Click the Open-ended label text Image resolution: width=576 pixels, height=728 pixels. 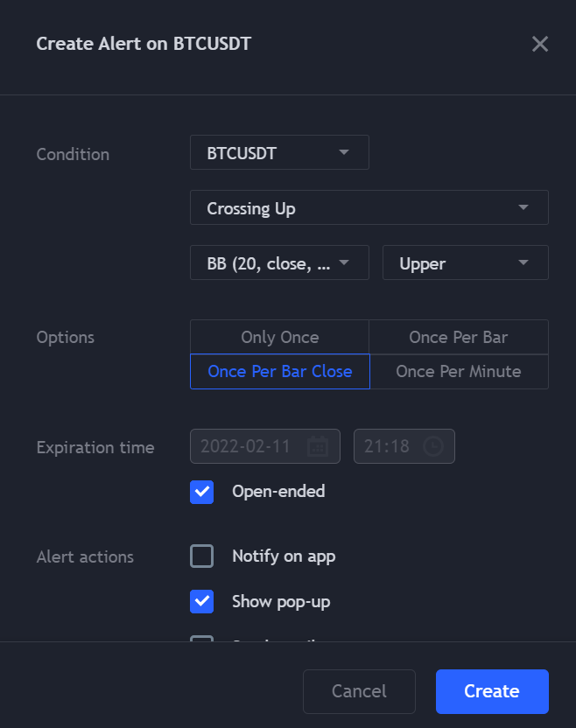[278, 492]
